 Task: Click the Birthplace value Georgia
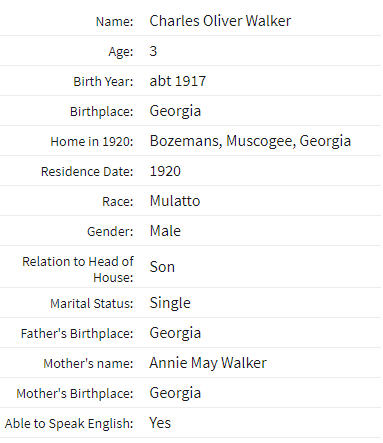point(175,111)
